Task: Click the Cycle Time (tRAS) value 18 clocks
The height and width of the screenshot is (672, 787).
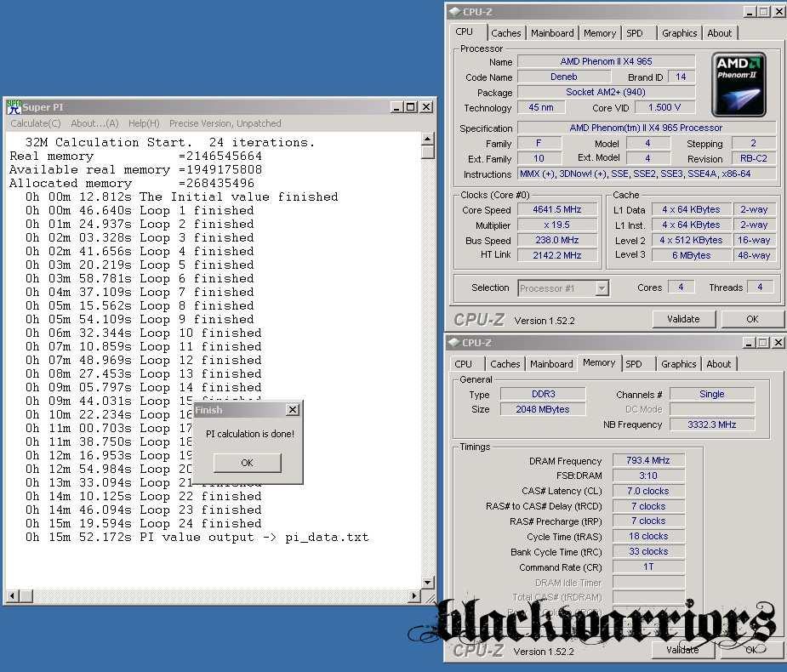Action: click(x=648, y=536)
